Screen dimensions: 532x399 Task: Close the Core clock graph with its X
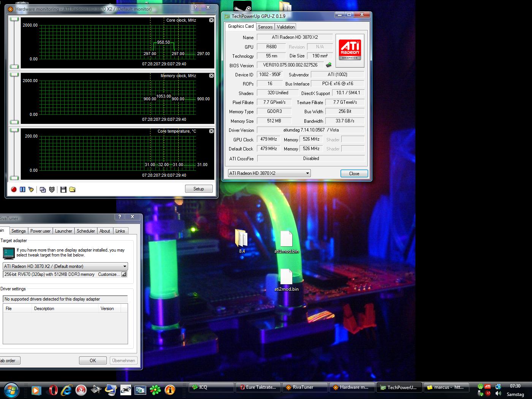click(x=212, y=20)
